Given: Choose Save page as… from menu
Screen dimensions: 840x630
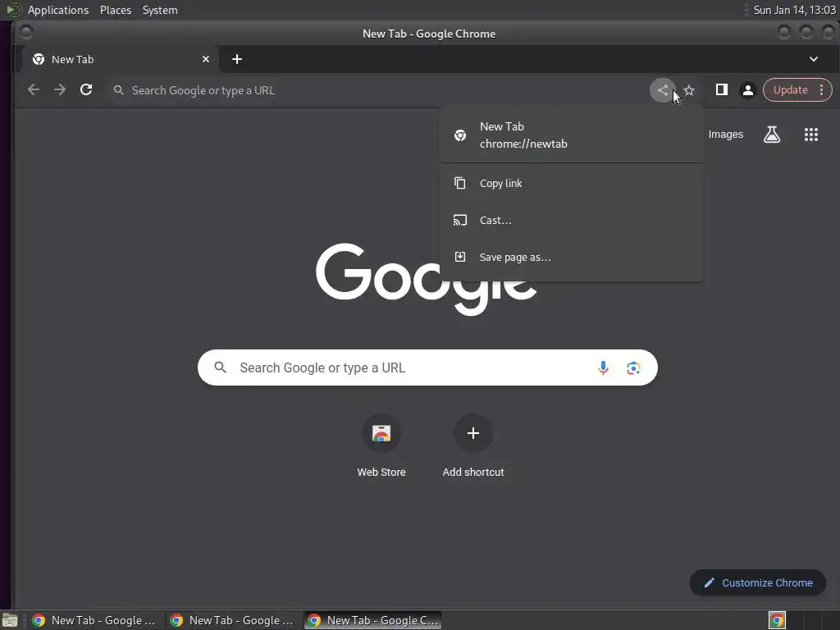Looking at the screenshot, I should (571, 257).
